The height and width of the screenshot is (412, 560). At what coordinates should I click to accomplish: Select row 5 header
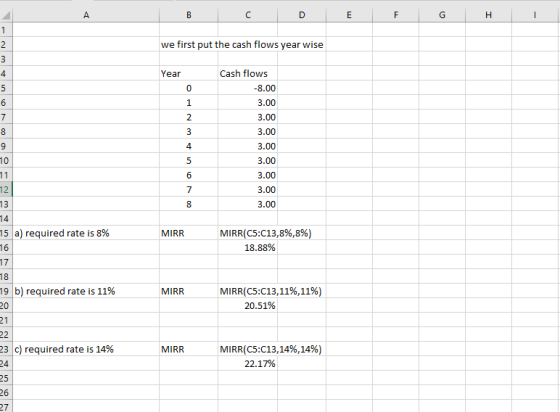(x=6, y=88)
